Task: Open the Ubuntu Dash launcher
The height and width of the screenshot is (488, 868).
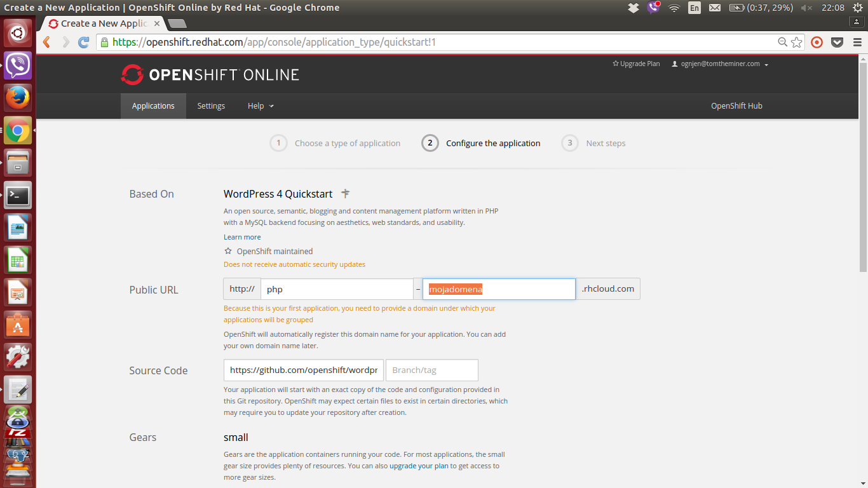Action: [18, 32]
